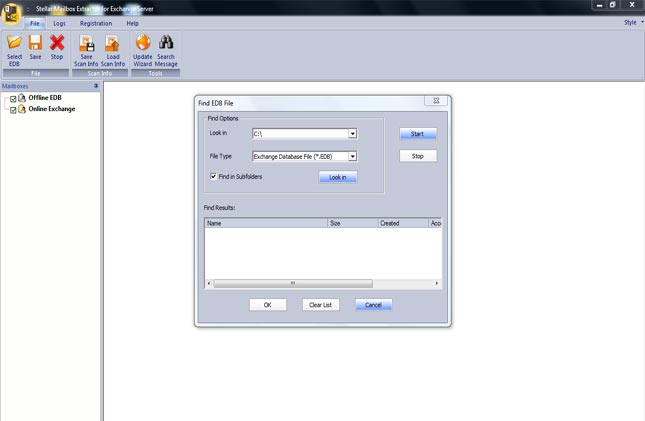Uncheck Find in Subfolders checkbox
645x421 pixels.
coord(213,176)
